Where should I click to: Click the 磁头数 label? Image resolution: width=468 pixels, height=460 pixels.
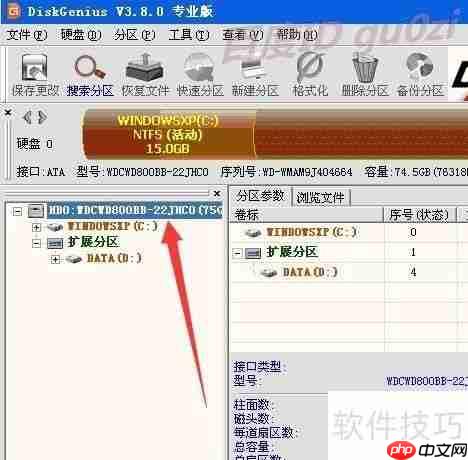pyautogui.click(x=254, y=419)
